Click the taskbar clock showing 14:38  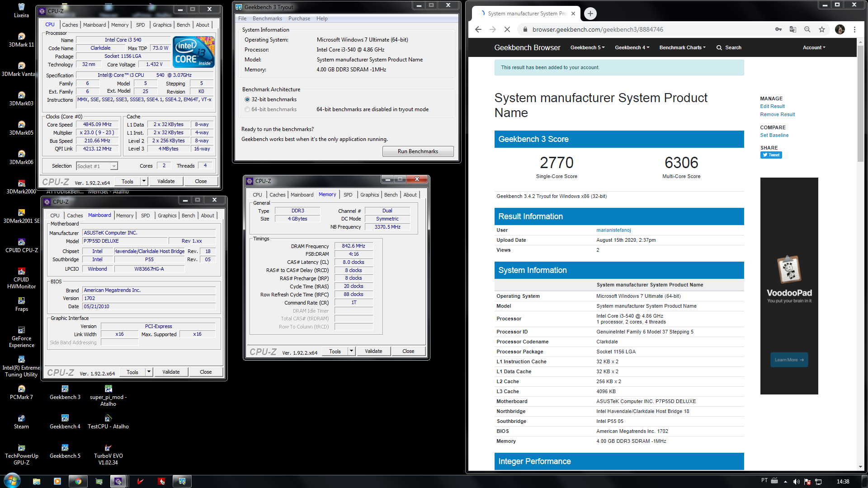click(843, 482)
